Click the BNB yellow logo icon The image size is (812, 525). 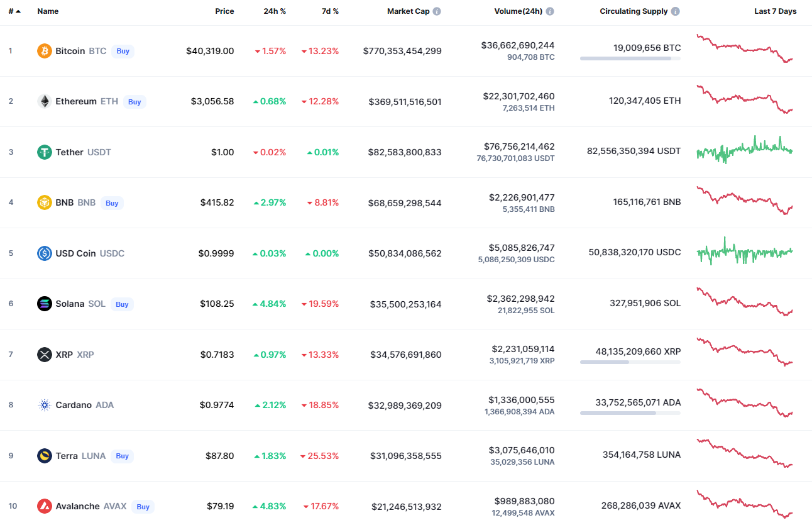point(44,202)
